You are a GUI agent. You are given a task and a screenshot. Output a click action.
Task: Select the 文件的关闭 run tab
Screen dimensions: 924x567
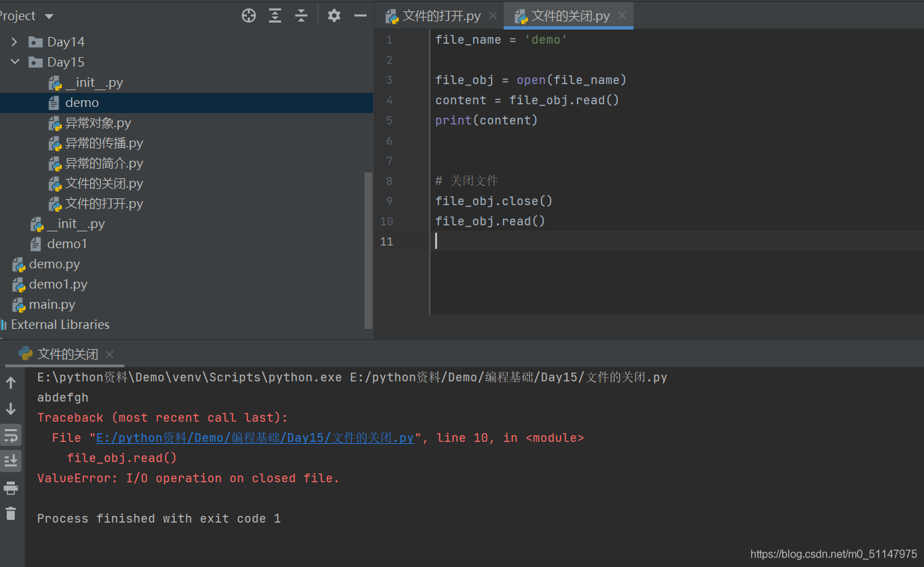(x=67, y=354)
